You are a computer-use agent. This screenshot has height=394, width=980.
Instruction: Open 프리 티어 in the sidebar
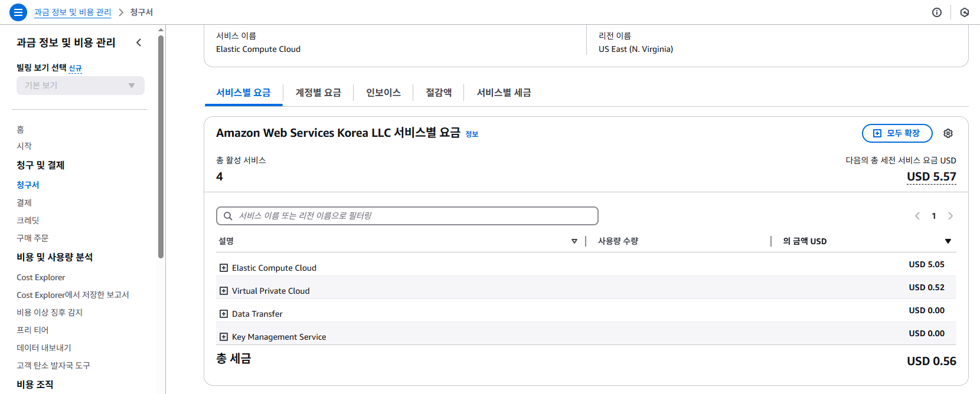(32, 330)
